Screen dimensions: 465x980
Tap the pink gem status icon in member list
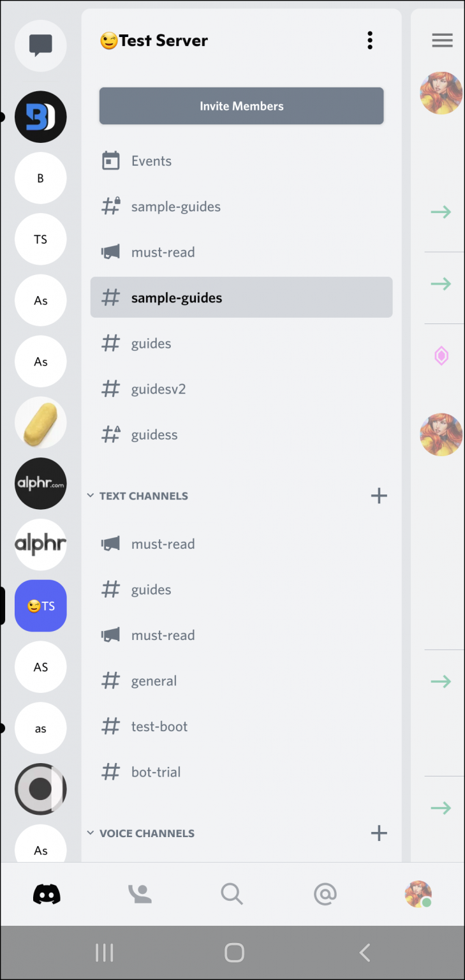(441, 355)
